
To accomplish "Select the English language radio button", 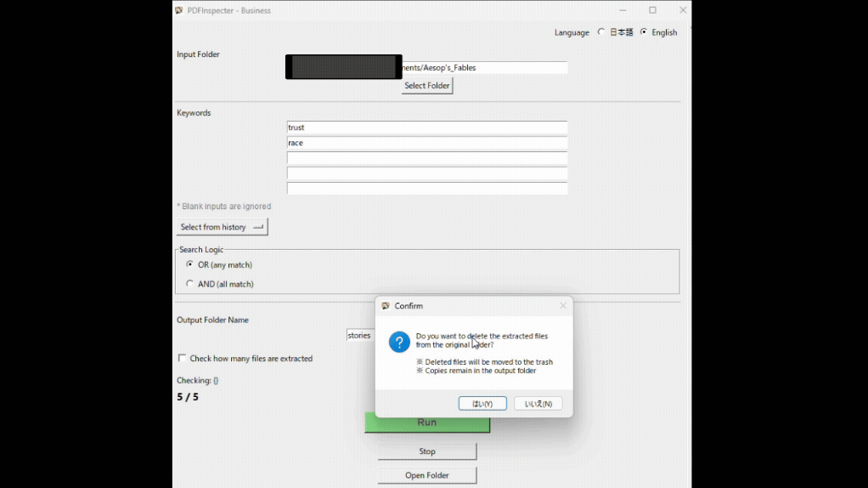I will [643, 32].
